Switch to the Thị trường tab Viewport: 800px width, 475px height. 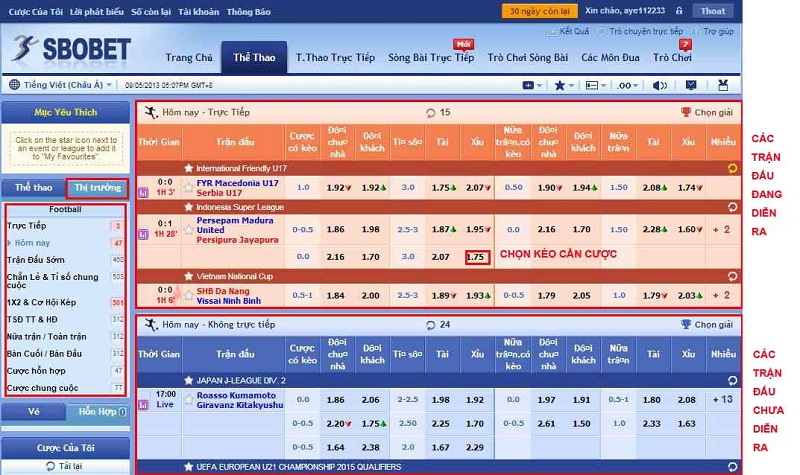coord(97,187)
